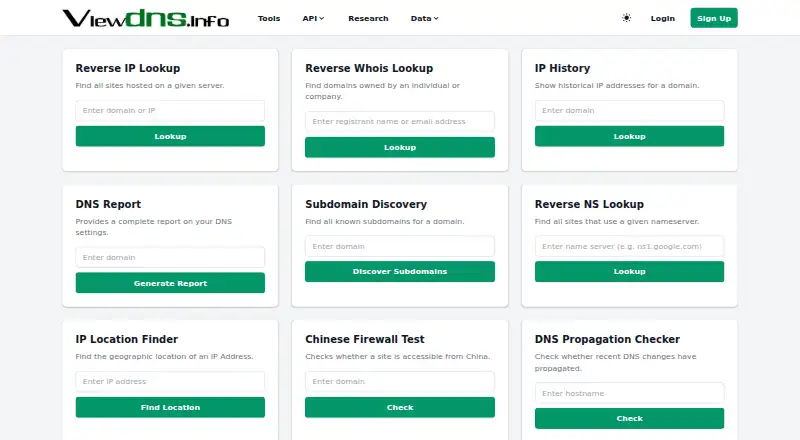Screen dimensions: 800x440
Task: Focus the Enter IP address field
Action: pyautogui.click(x=170, y=381)
